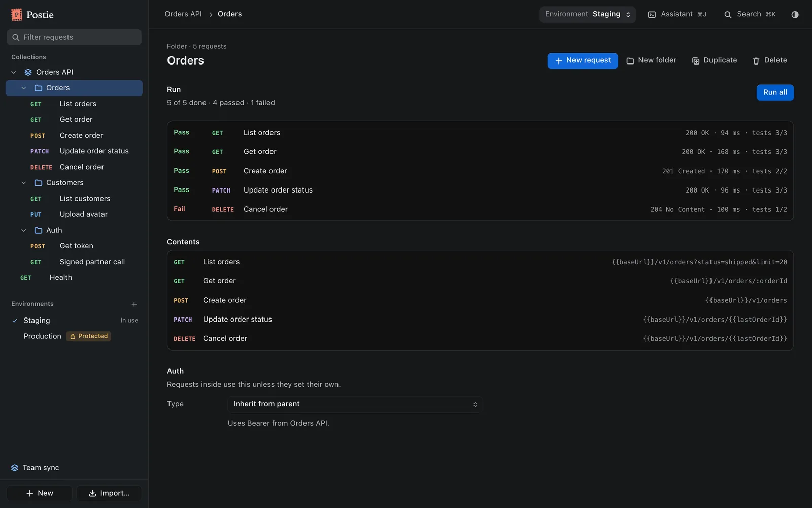The width and height of the screenshot is (812, 508).
Task: Open the Environment Staging dropdown
Action: point(588,14)
